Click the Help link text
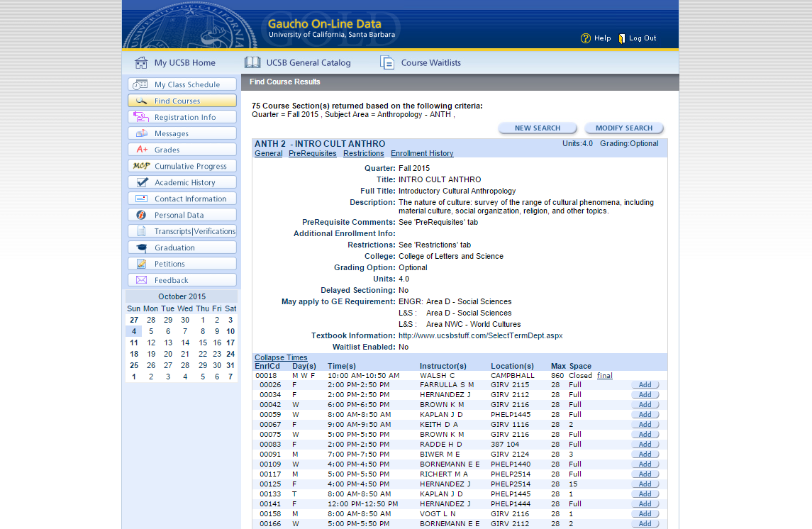 (x=602, y=38)
